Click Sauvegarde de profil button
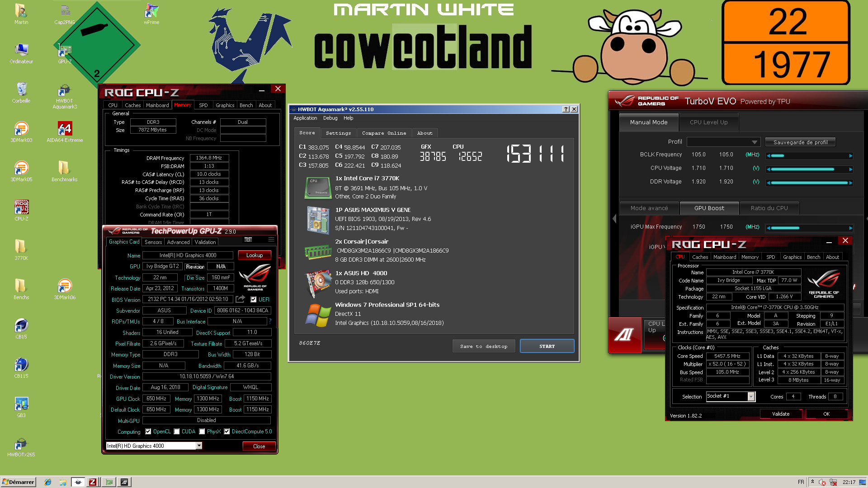Screen dimensions: 868x488 [800, 142]
